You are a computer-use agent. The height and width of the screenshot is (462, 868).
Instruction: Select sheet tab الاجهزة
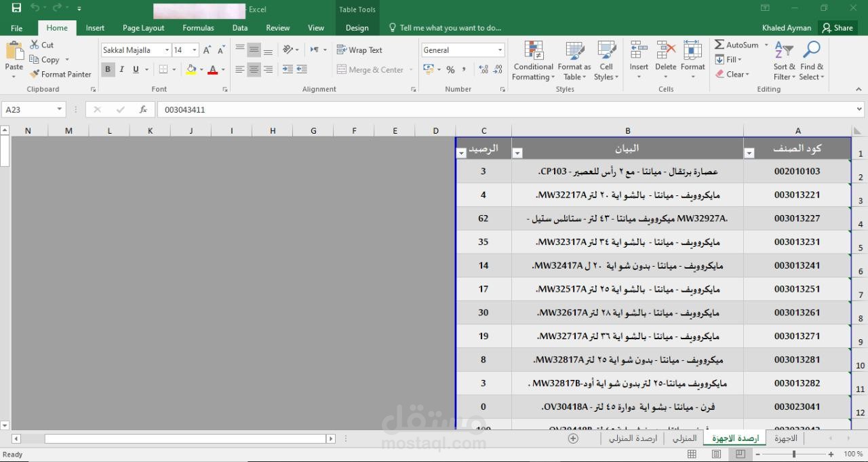[x=786, y=438]
